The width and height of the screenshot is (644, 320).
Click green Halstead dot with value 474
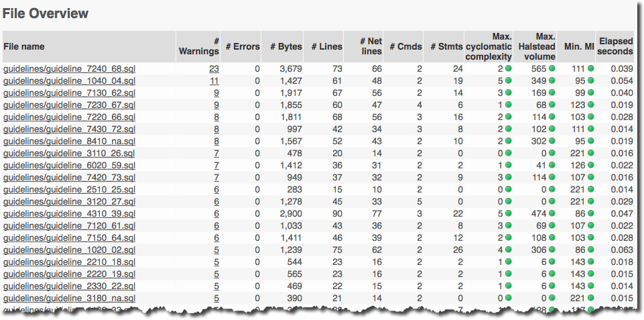(552, 213)
